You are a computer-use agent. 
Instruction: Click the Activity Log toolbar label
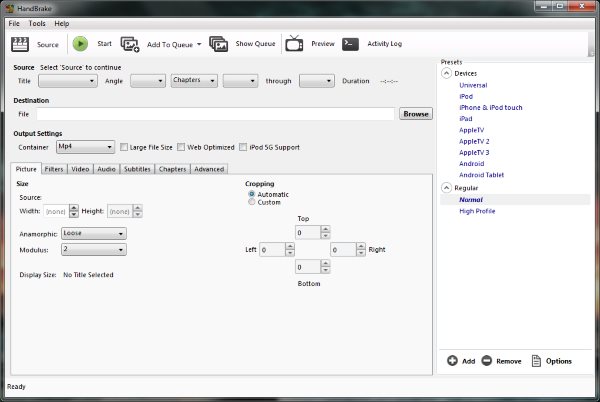(385, 44)
